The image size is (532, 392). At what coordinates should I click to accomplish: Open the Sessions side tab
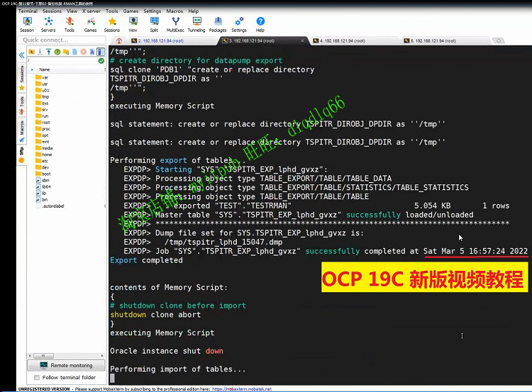tap(22, 78)
